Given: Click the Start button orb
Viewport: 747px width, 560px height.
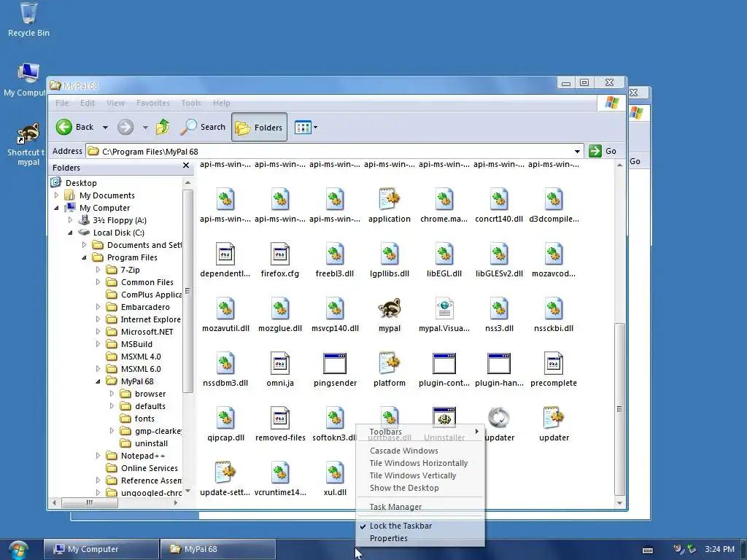Looking at the screenshot, I should (x=18, y=550).
